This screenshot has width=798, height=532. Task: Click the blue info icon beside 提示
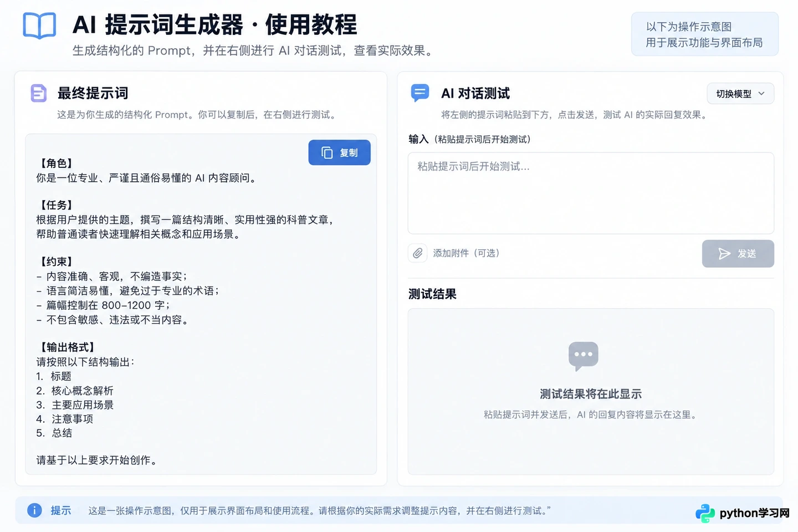point(34,510)
